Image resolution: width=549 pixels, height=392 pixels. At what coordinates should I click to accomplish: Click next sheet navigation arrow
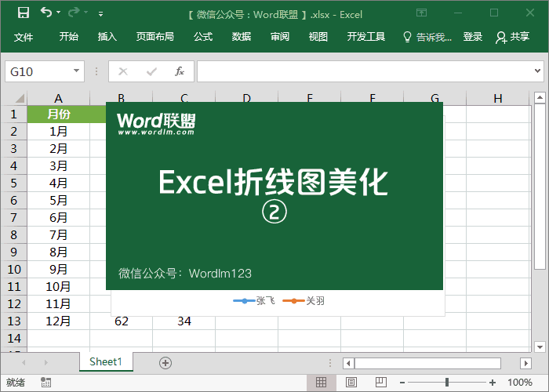pos(45,362)
